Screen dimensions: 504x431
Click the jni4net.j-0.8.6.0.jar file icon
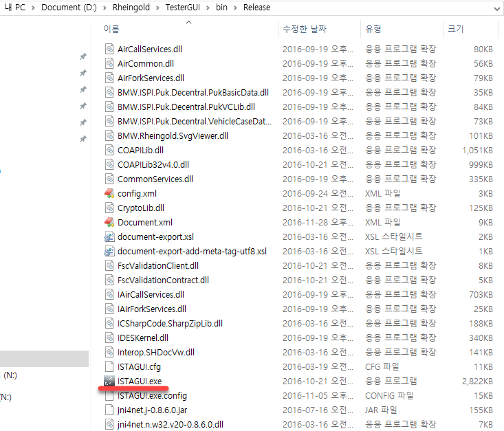coord(109,410)
